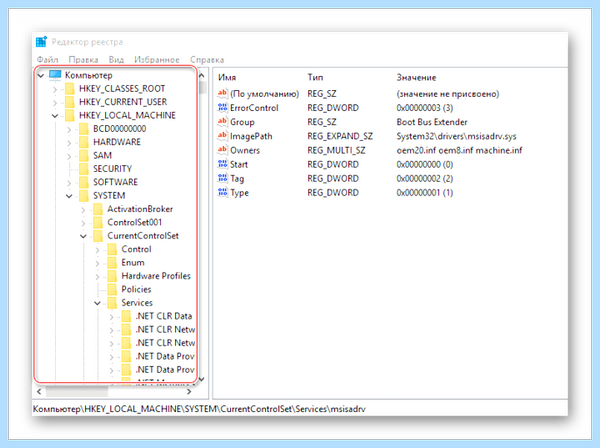Sort values by the Значение column header
This screenshot has width=600, height=448.
416,78
